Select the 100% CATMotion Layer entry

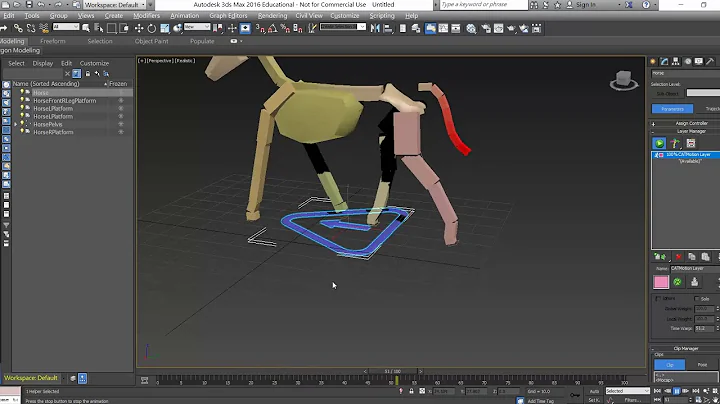point(688,155)
